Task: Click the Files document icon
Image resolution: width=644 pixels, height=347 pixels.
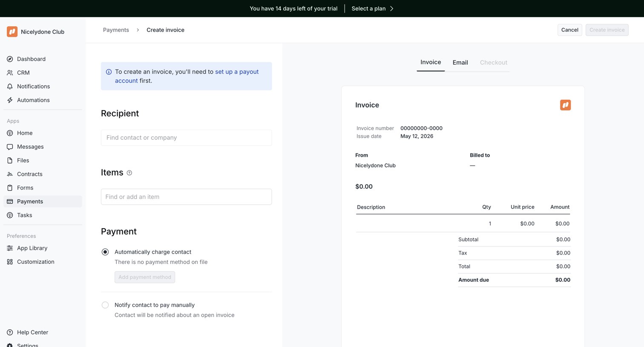Action: point(10,160)
